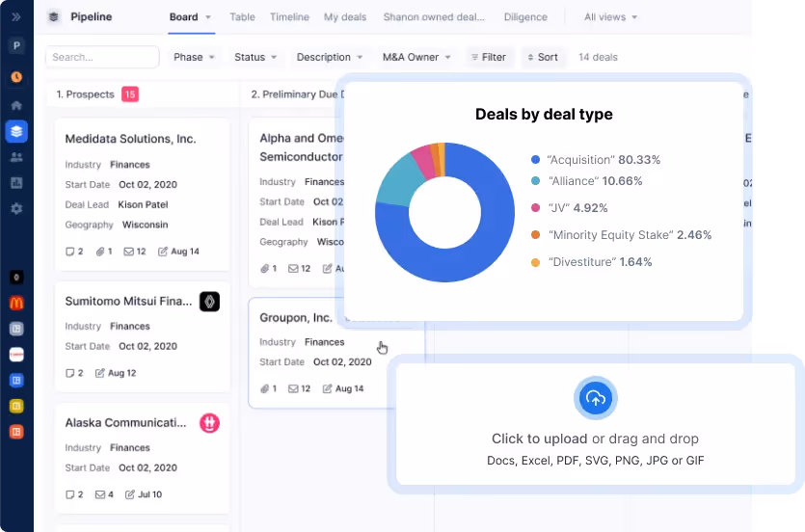Switch to the Table tab
The width and height of the screenshot is (805, 532).
(242, 17)
